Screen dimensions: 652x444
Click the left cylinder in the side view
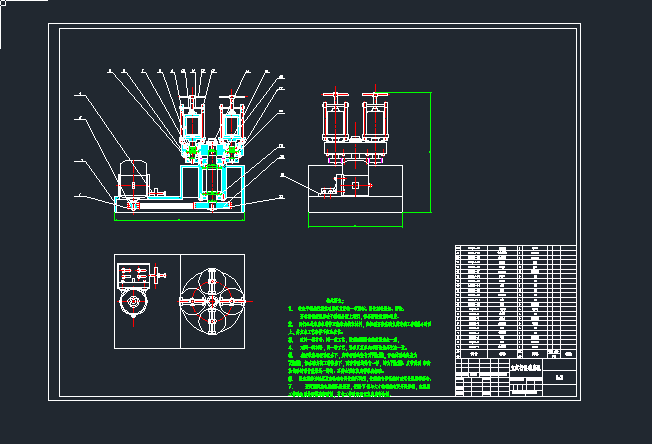334,123
